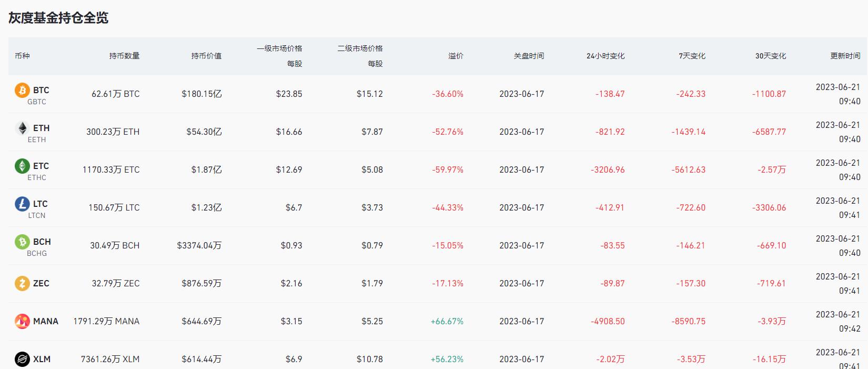Image resolution: width=868 pixels, height=369 pixels.
Task: Open the MANA coin name link
Action: point(46,321)
